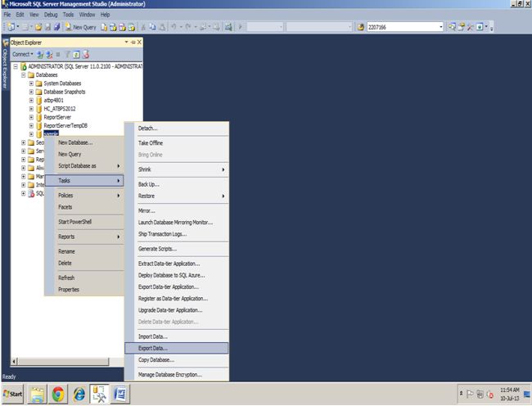Select the ReportServerTempDB tree item
This screenshot has width=532, height=406.
tap(65, 126)
